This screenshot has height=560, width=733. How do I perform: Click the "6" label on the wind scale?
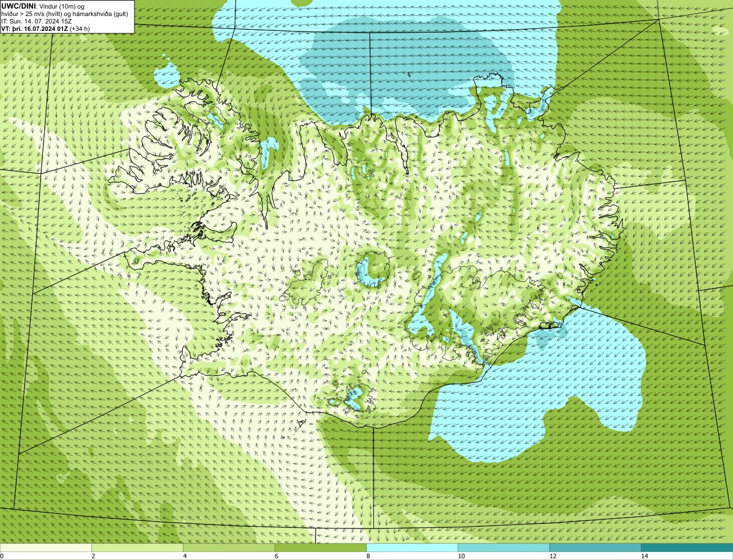(277, 556)
